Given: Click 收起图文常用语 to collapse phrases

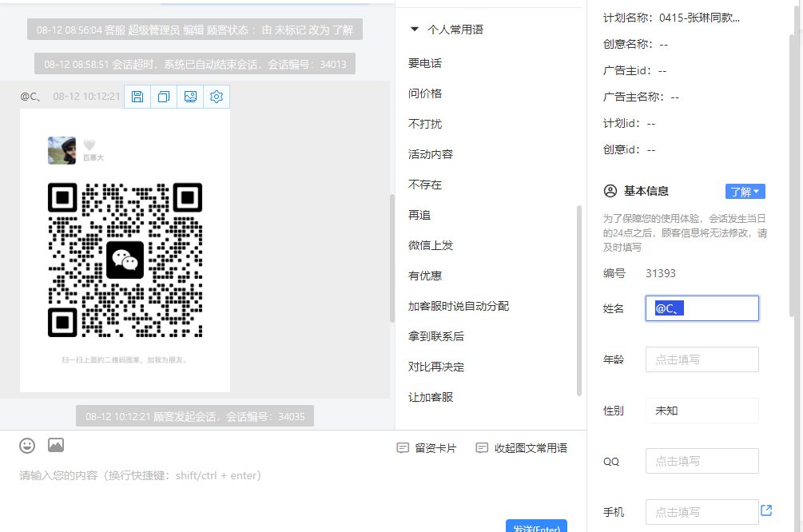Looking at the screenshot, I should coord(521,449).
